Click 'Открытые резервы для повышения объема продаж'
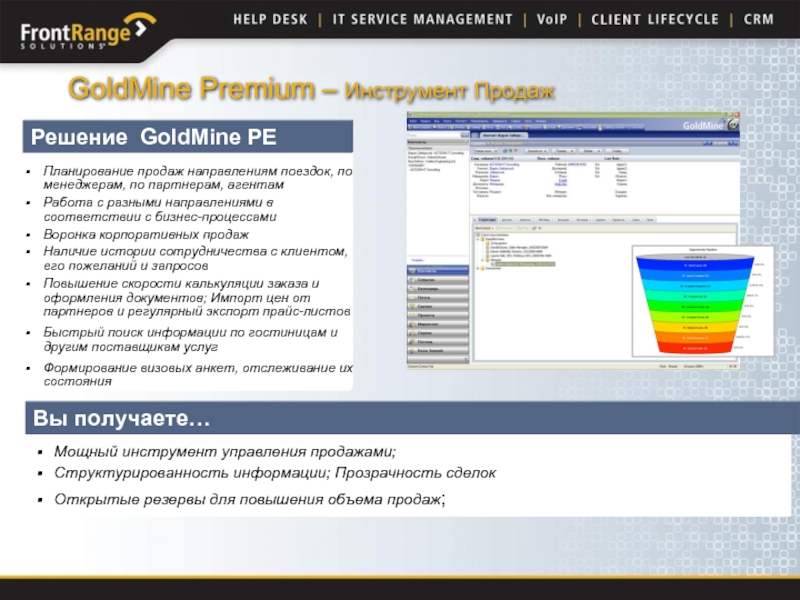 [249, 499]
